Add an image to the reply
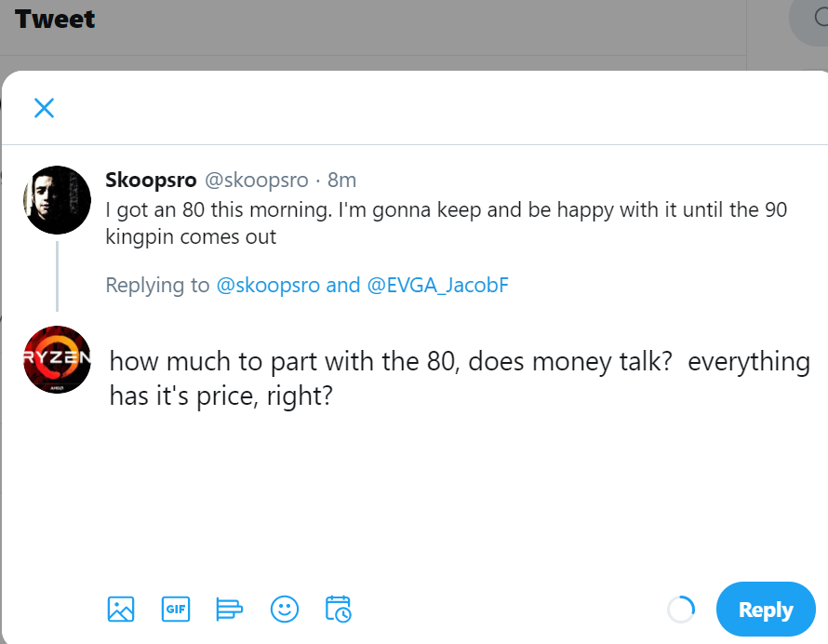This screenshot has width=828, height=644. coord(121,610)
